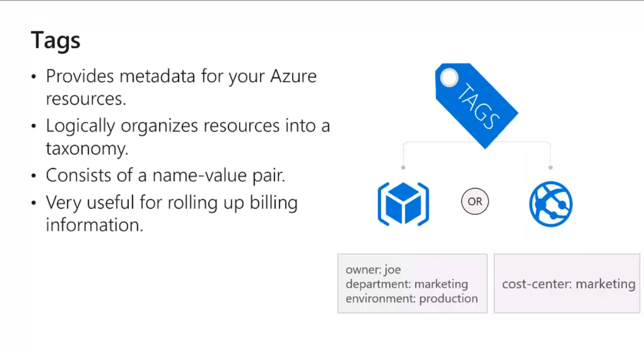
Task: Click the horizontal connector line below the tag
Action: click(435, 142)
